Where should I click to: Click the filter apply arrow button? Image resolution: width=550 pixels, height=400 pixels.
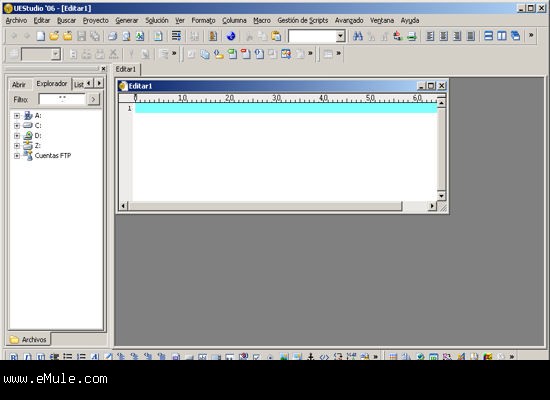[x=93, y=99]
